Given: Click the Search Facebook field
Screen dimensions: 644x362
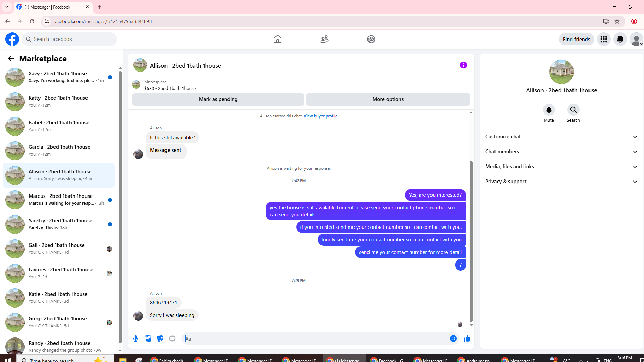Looking at the screenshot, I should 69,39.
